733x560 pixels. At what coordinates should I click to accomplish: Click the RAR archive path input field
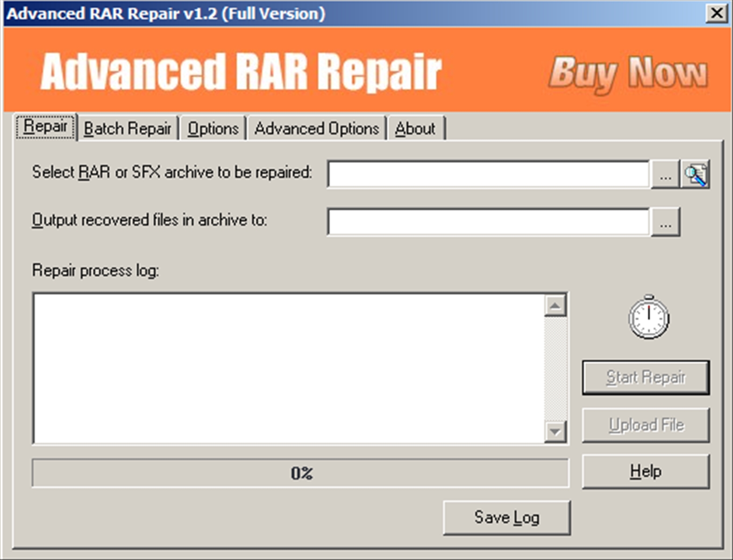click(488, 175)
